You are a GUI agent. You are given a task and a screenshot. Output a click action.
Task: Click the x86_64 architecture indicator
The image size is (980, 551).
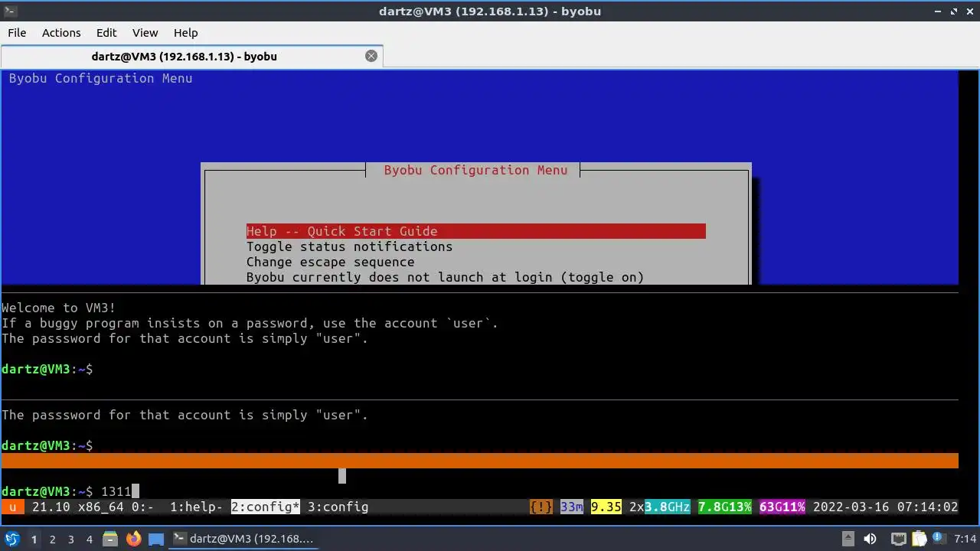[100, 507]
